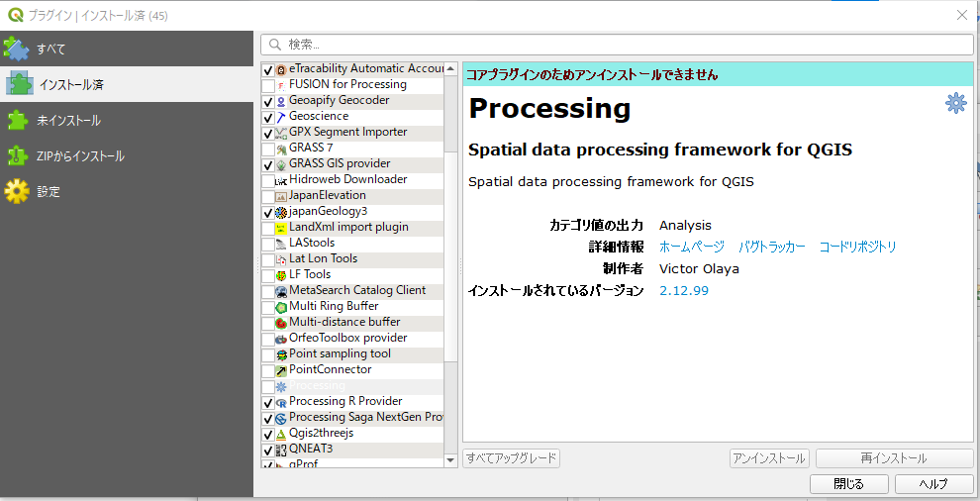980x501 pixels.
Task: Click the PointConnector plugin icon
Action: (x=281, y=370)
